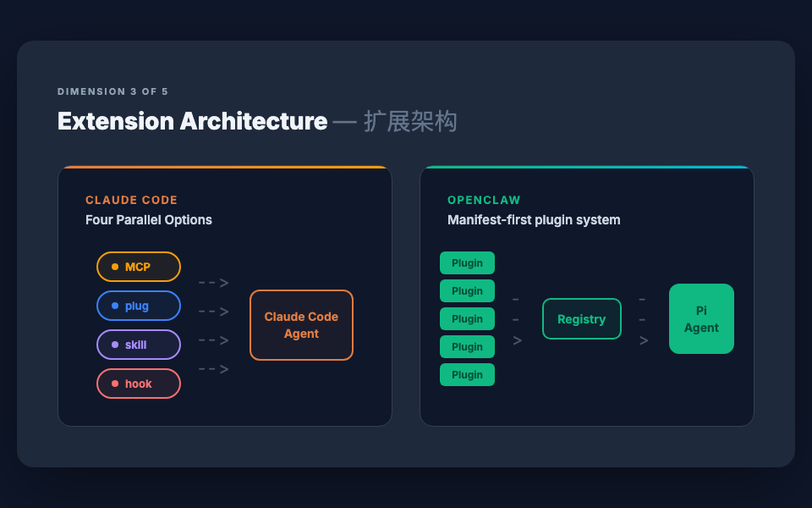
Task: Click the purple dot in skill pill
Action: tap(115, 345)
